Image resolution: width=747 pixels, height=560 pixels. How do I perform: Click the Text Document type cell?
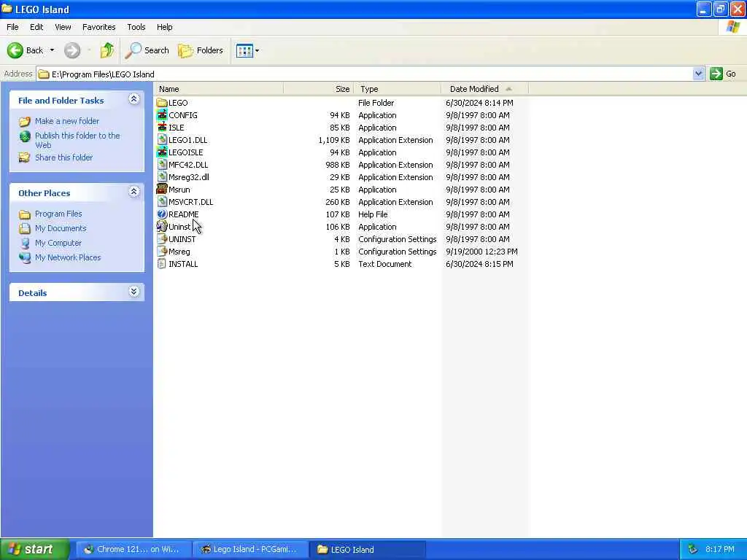(385, 264)
